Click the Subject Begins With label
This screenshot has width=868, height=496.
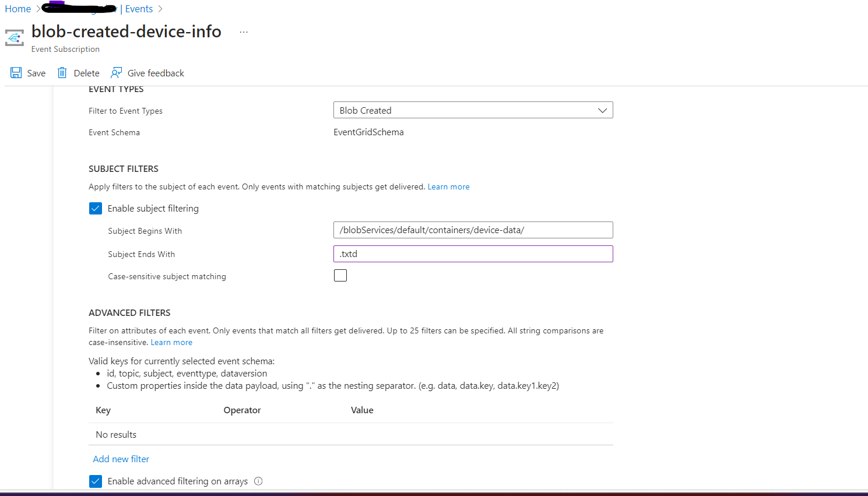coord(145,231)
